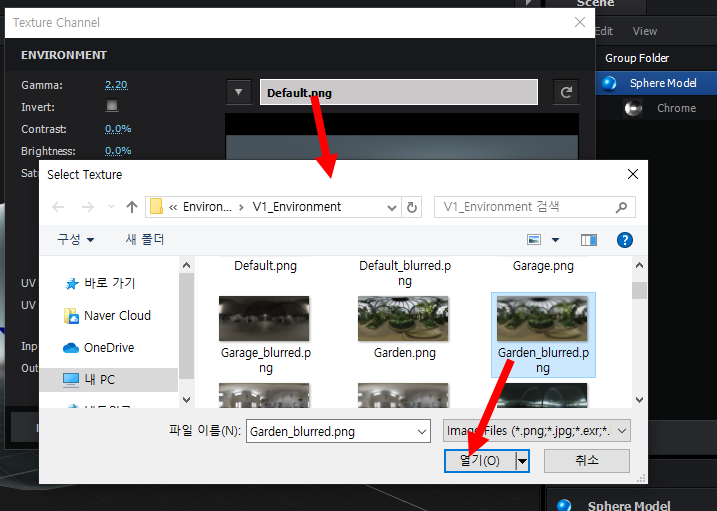Image resolution: width=717 pixels, height=511 pixels.
Task: Click the Chrome material ball icon
Action: pyautogui.click(x=633, y=108)
